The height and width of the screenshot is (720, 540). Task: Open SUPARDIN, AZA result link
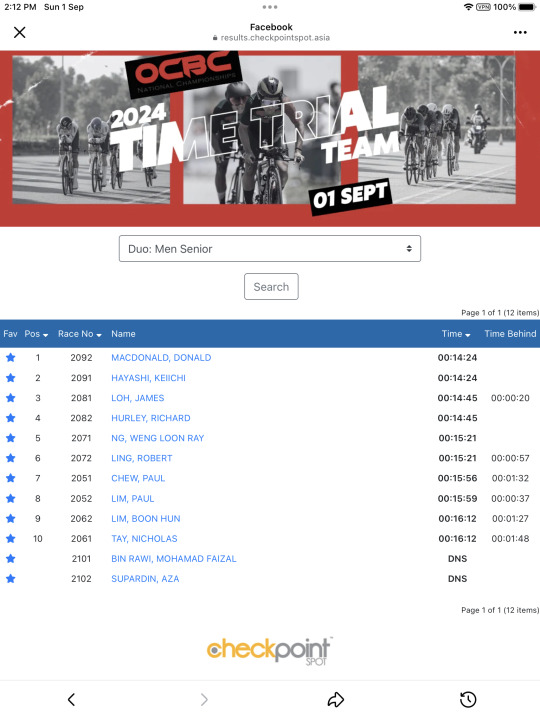145,579
